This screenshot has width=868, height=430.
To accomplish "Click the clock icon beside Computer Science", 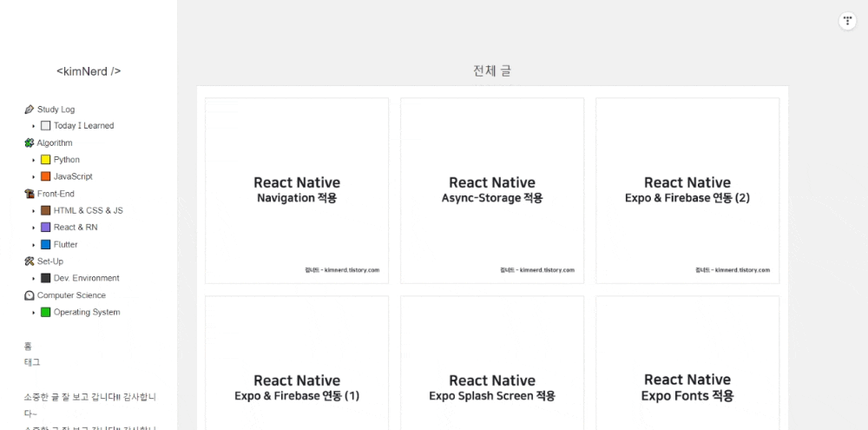I will [x=30, y=295].
